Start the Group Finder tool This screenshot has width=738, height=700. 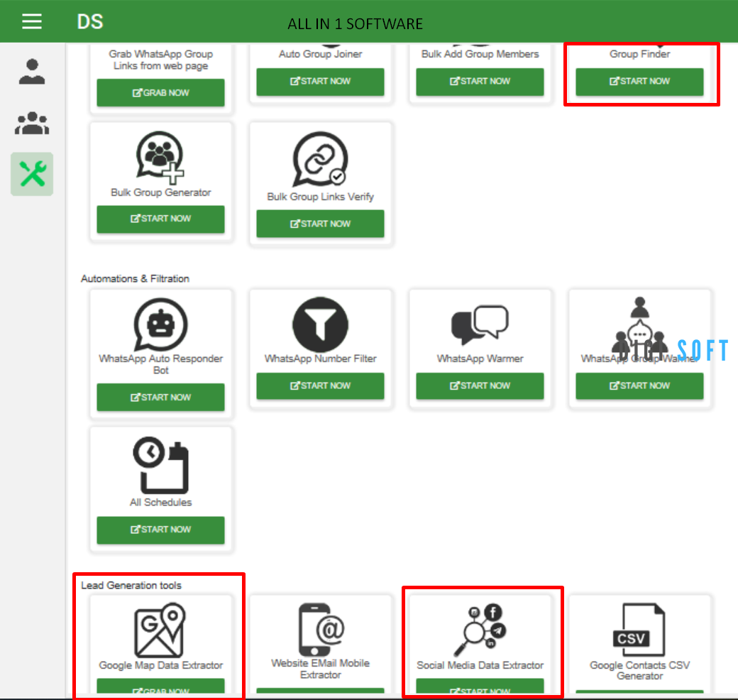tap(639, 82)
